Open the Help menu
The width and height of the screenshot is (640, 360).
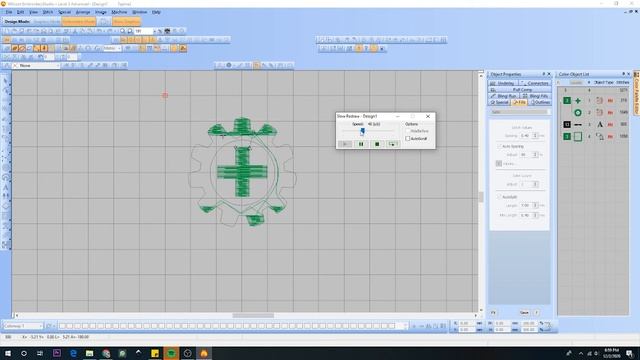(x=156, y=12)
